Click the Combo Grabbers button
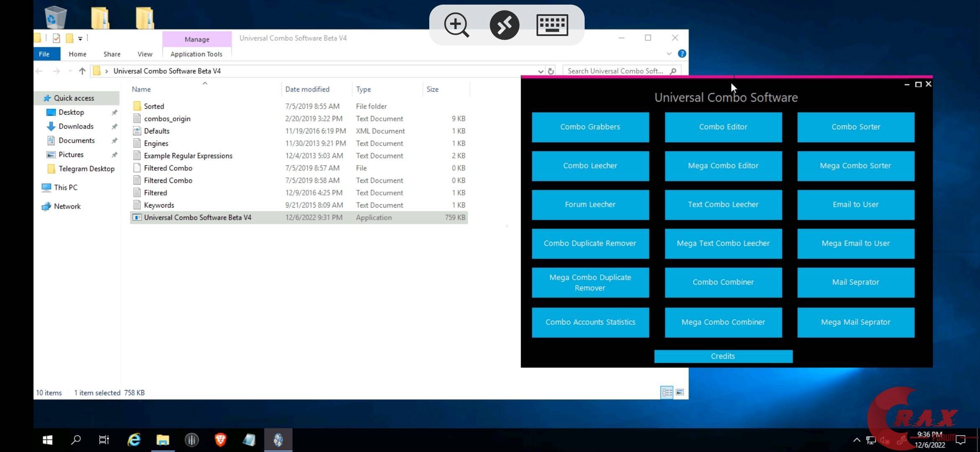Viewport: 980px width, 452px height. tap(590, 127)
